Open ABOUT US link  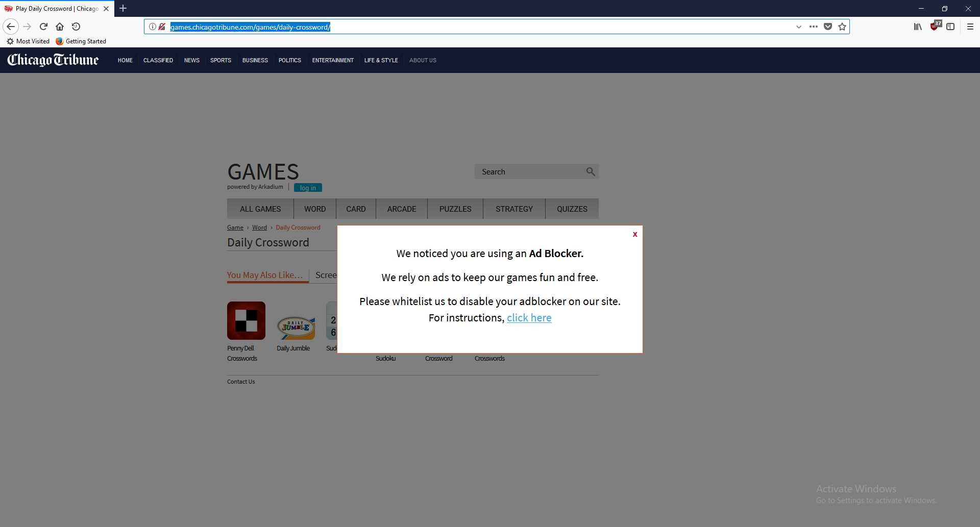point(423,60)
